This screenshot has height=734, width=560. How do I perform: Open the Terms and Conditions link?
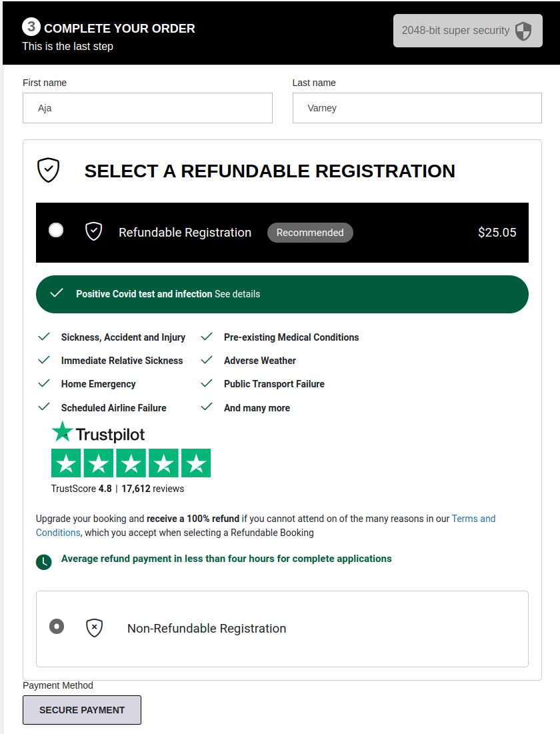(x=473, y=519)
